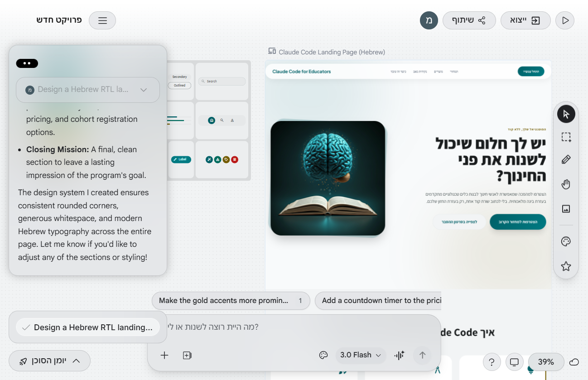Click the שיתוף share button
The image size is (588, 380).
(x=469, y=20)
